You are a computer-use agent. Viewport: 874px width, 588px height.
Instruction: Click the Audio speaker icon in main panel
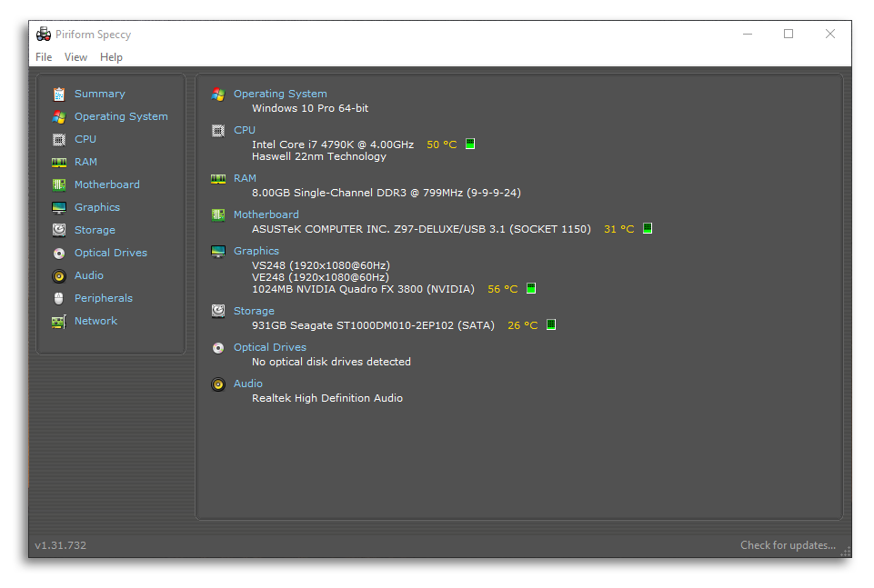(218, 384)
